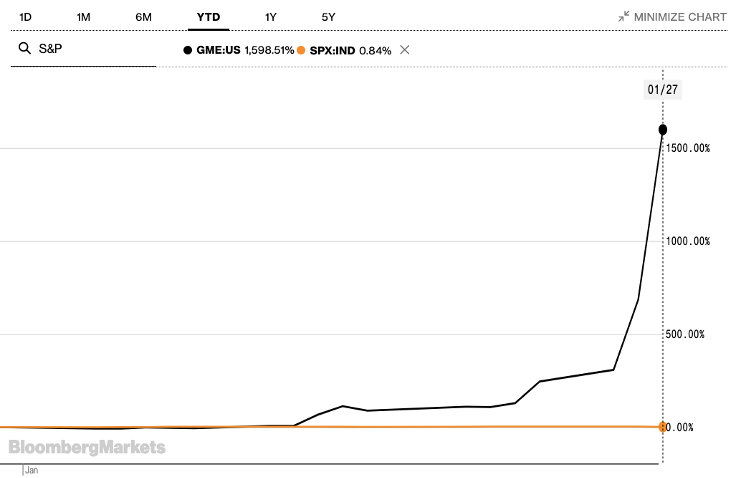
Task: Click the black GME data point marker
Action: [662, 130]
